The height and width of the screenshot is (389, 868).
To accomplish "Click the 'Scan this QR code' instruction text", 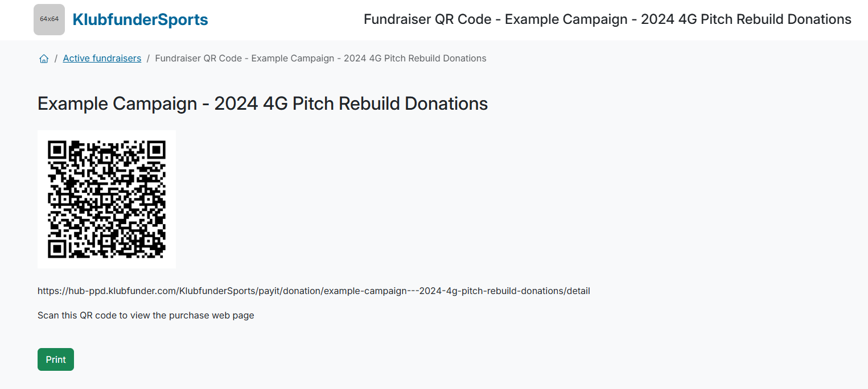I will [146, 316].
